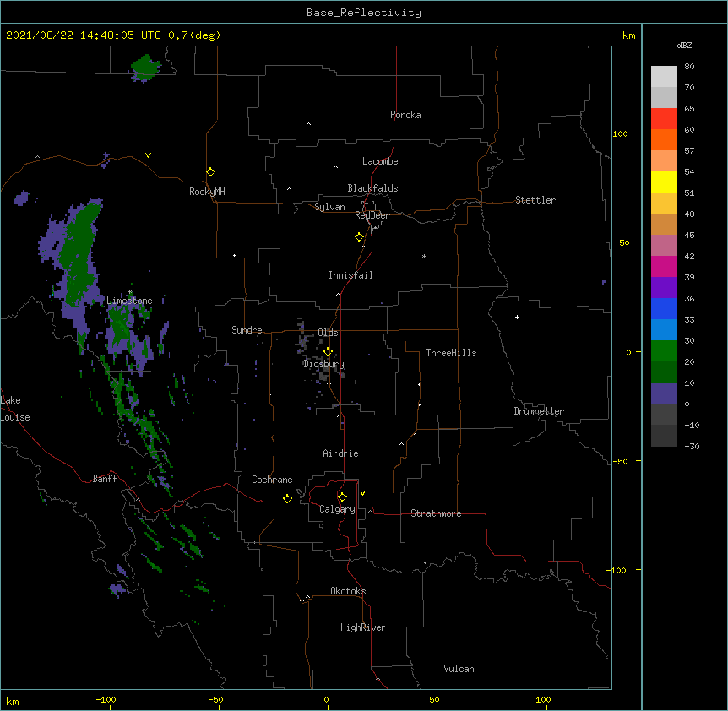Click the -30 value on the dBZ scale
The image size is (728, 711).
point(692,447)
